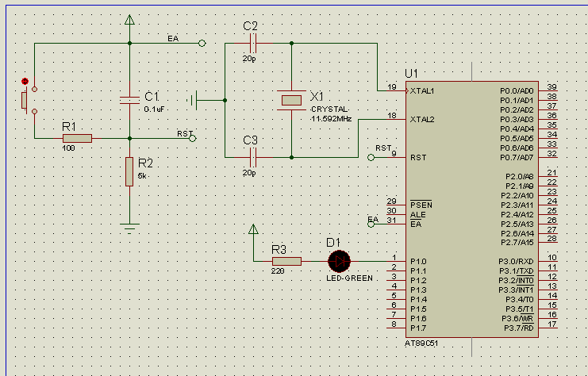
Task: Click resistor R3 near LED
Action: pyautogui.click(x=286, y=261)
